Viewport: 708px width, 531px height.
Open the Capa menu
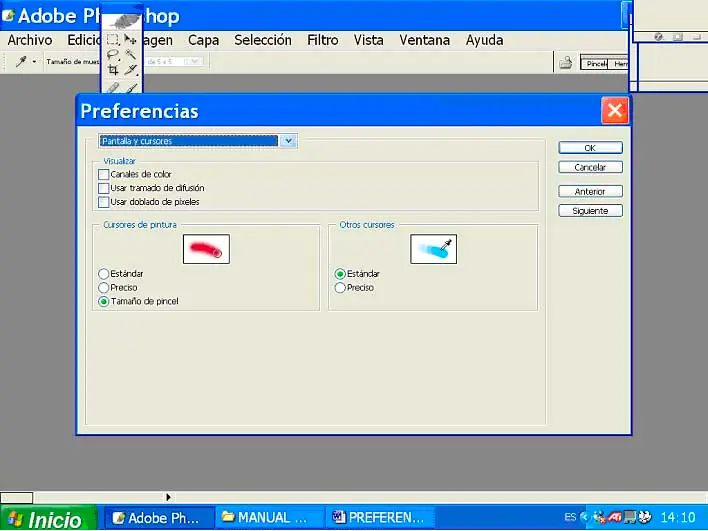[x=203, y=40]
